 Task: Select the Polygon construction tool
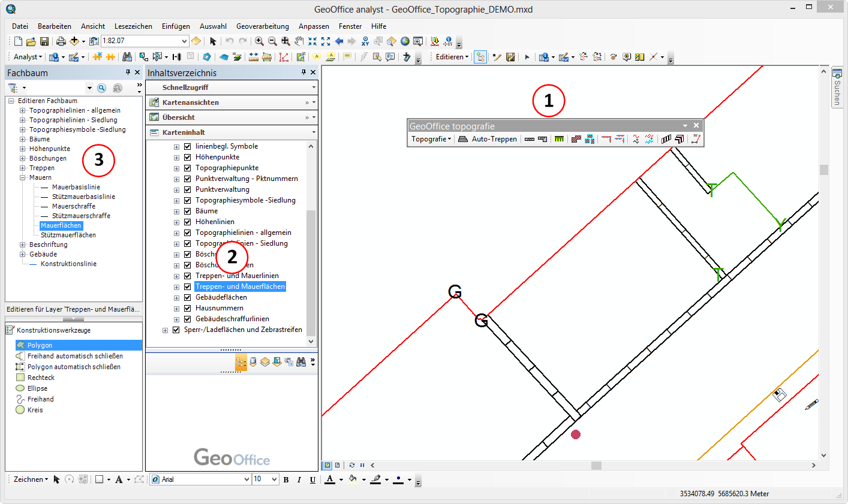point(40,345)
